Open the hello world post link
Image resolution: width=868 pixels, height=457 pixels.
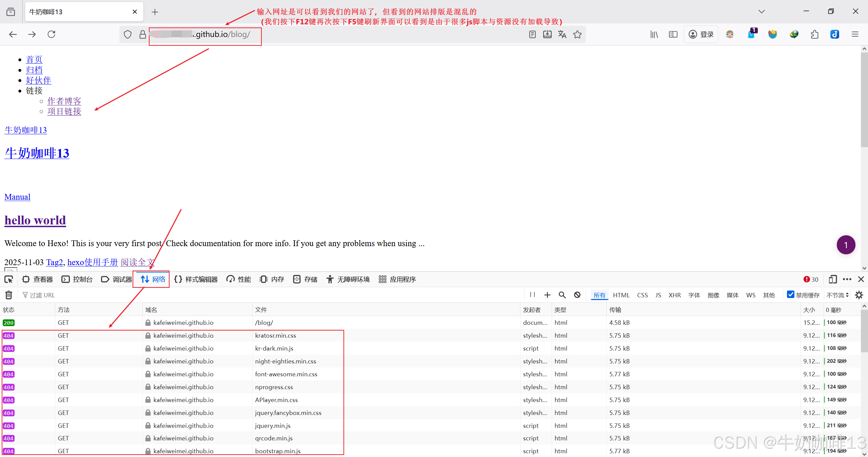[35, 220]
